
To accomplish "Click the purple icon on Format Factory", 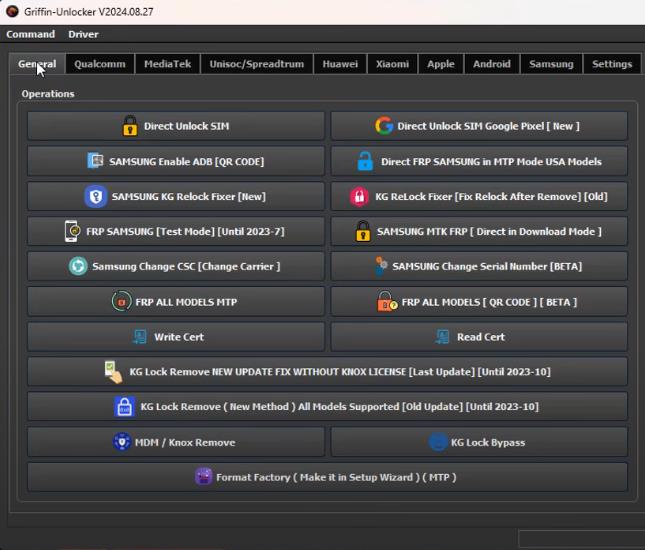I will click(x=204, y=477).
